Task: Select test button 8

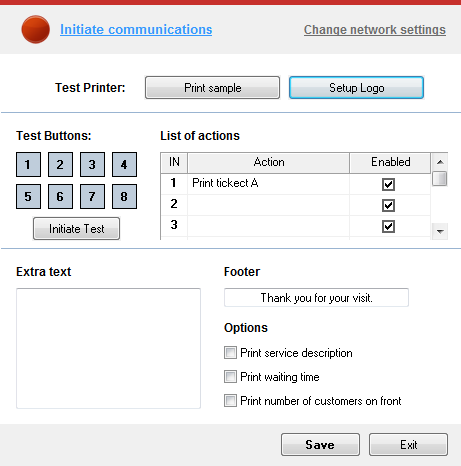Action: tap(124, 196)
